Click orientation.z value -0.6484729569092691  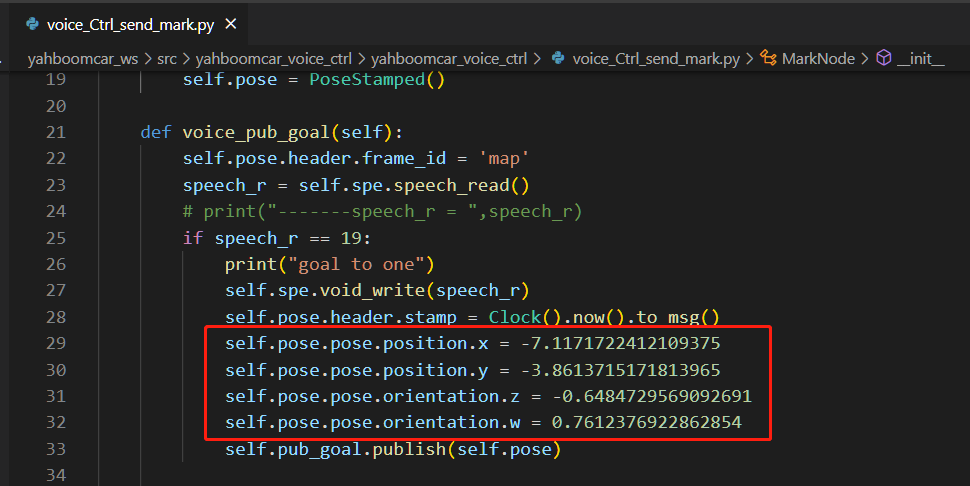[652, 396]
